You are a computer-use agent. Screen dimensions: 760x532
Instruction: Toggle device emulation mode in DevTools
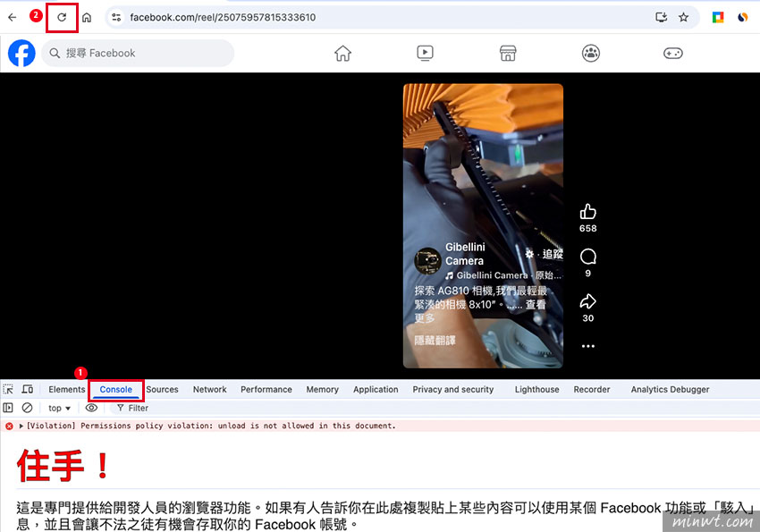click(28, 389)
